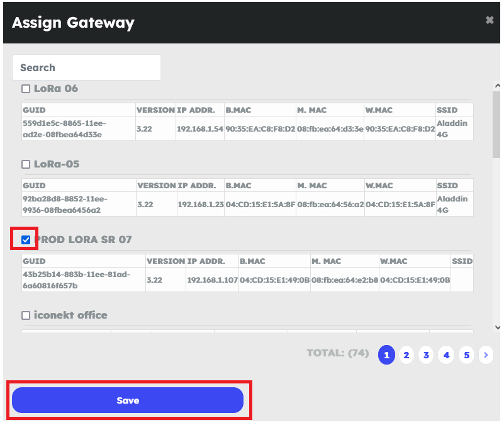
Task: Click the scrollbar down arrow
Action: pyautogui.click(x=496, y=327)
